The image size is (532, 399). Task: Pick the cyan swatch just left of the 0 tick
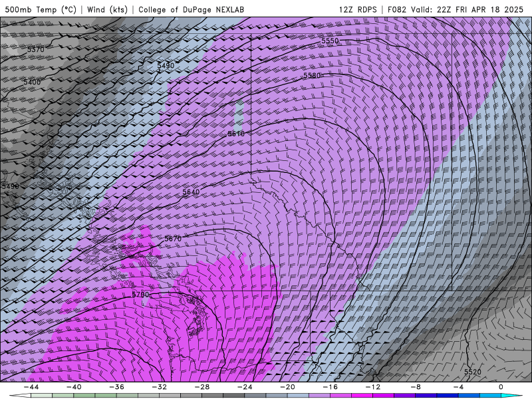pyautogui.click(x=490, y=396)
